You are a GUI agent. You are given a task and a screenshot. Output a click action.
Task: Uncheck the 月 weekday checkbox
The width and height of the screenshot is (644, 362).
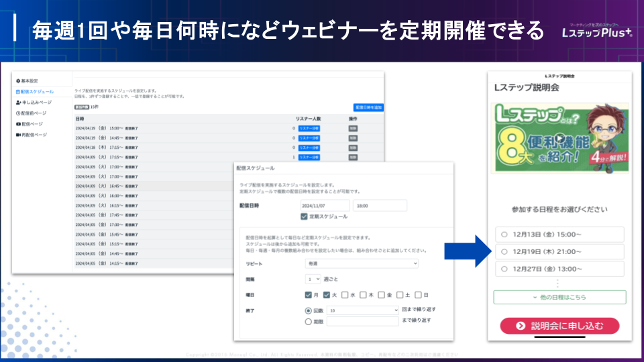coord(309,295)
